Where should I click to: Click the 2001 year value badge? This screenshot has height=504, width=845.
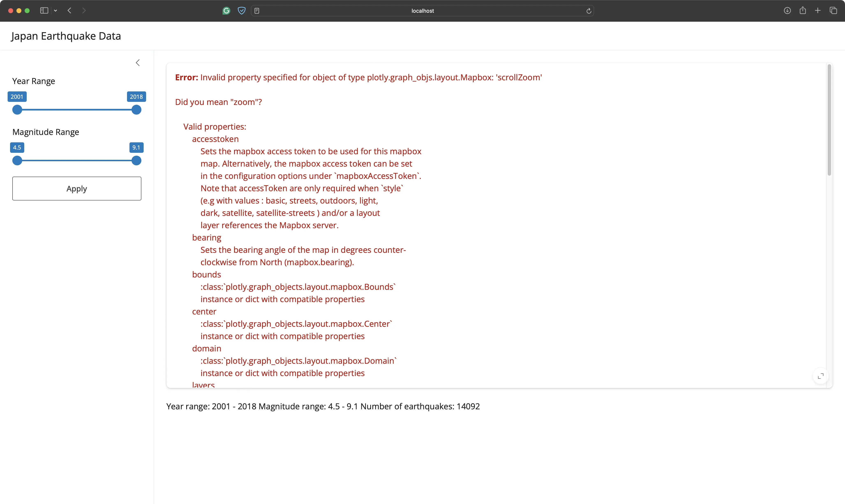coord(17,97)
